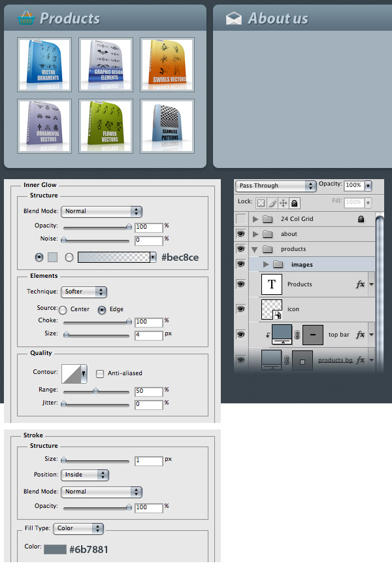Click the Choke slider handle
The height and width of the screenshot is (572, 392).
click(x=129, y=322)
